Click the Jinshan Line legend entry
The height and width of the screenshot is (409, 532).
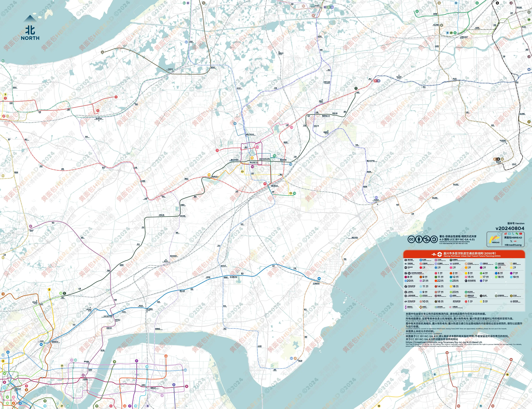point(484,296)
